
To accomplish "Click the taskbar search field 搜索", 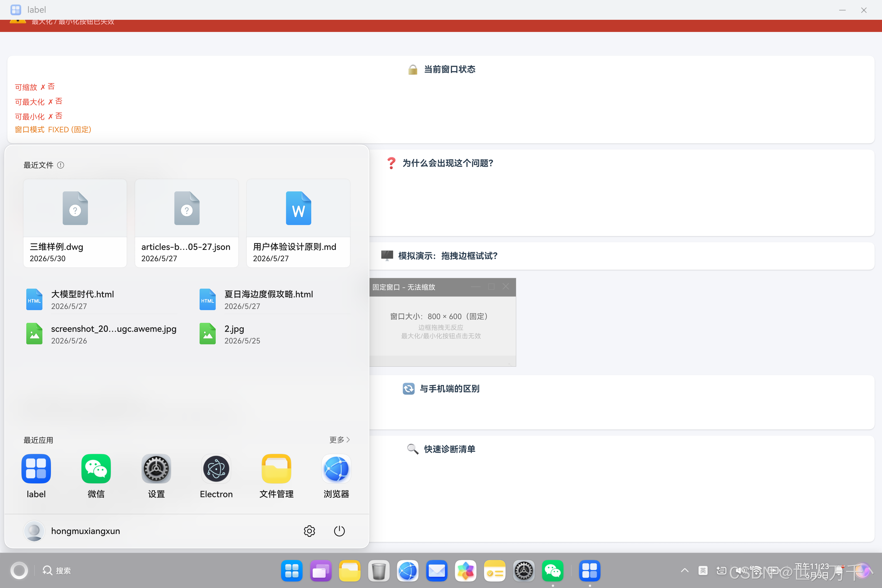I will pos(57,570).
